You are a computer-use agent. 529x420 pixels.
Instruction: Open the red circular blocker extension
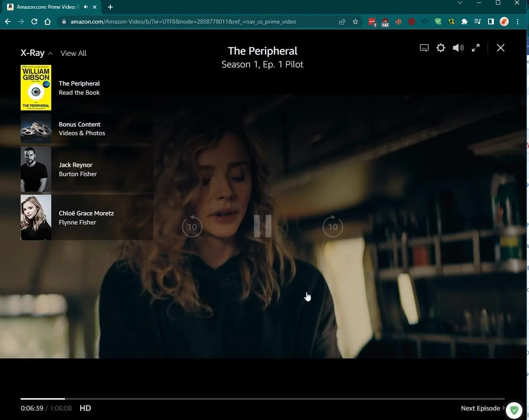coord(412,21)
